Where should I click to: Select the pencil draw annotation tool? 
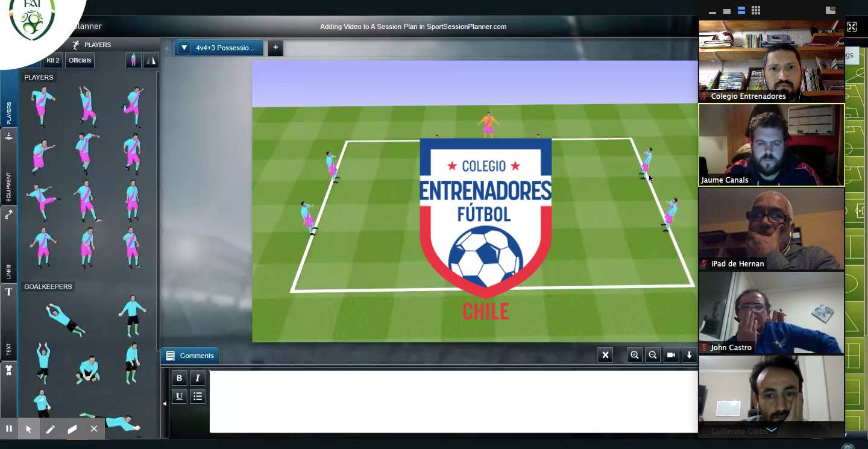click(51, 429)
